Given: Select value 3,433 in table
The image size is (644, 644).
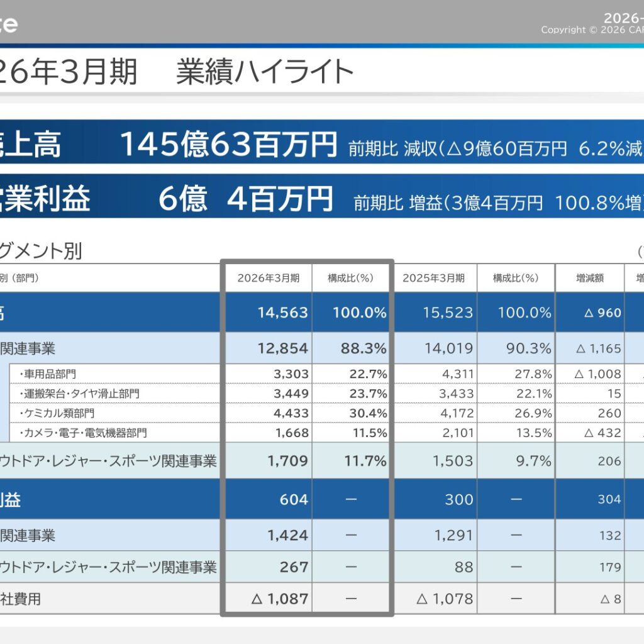Looking at the screenshot, I should 457,394.
